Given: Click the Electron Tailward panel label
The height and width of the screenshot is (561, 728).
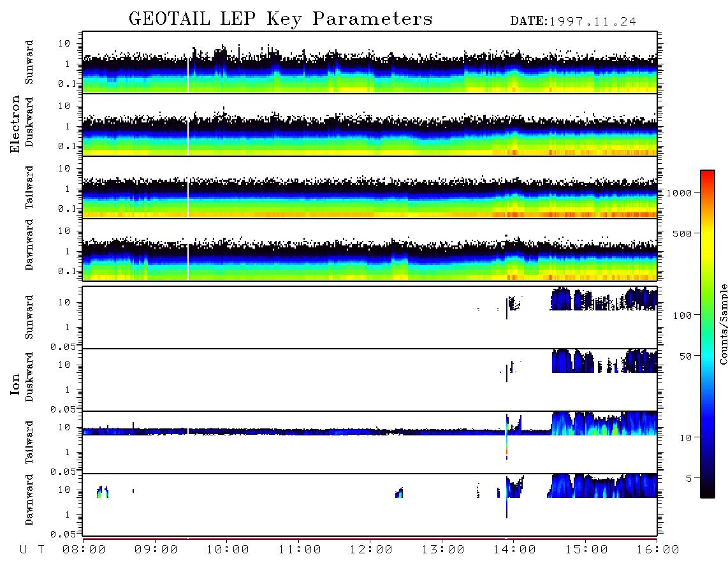Looking at the screenshot, I should click(29, 187).
